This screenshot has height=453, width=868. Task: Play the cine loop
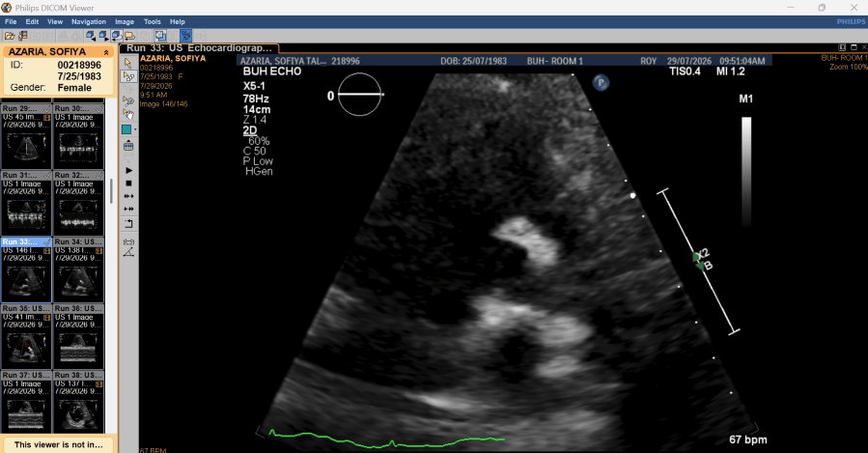pos(128,171)
